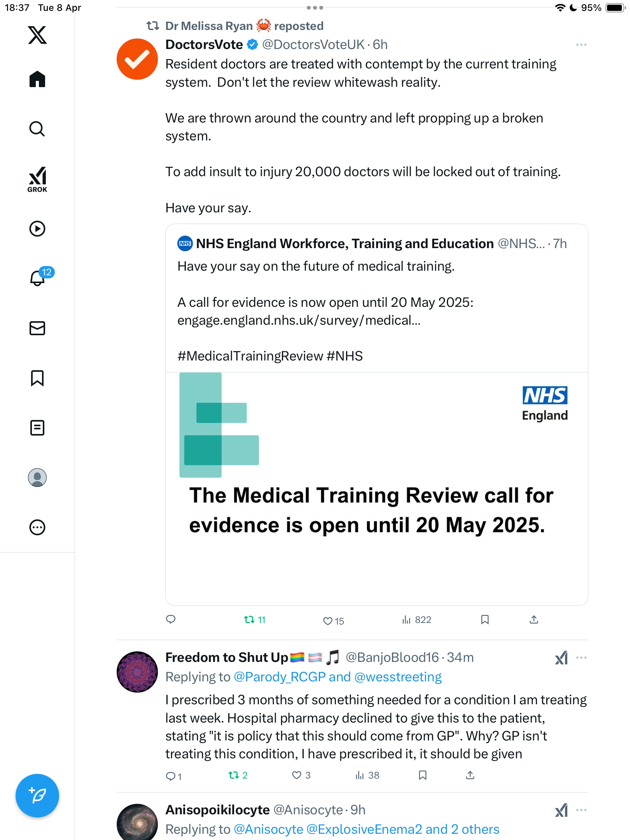The width and height of the screenshot is (630, 840).
Task: Open the Medical Training Review image card
Action: (377, 488)
